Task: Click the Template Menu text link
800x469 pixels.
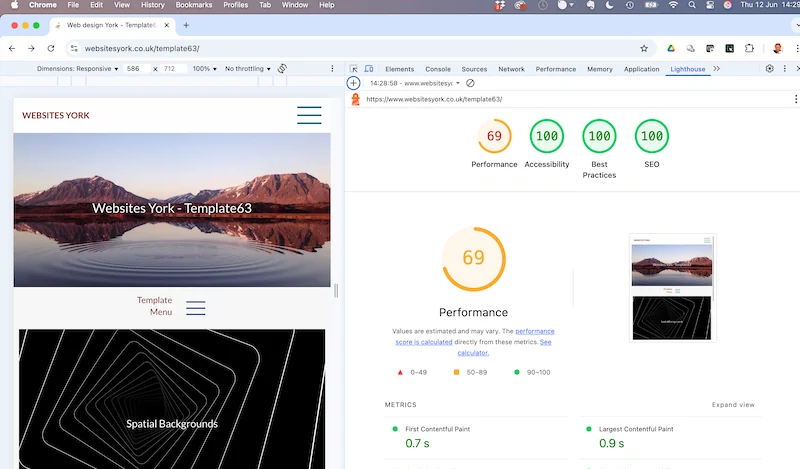Action: pos(154,306)
